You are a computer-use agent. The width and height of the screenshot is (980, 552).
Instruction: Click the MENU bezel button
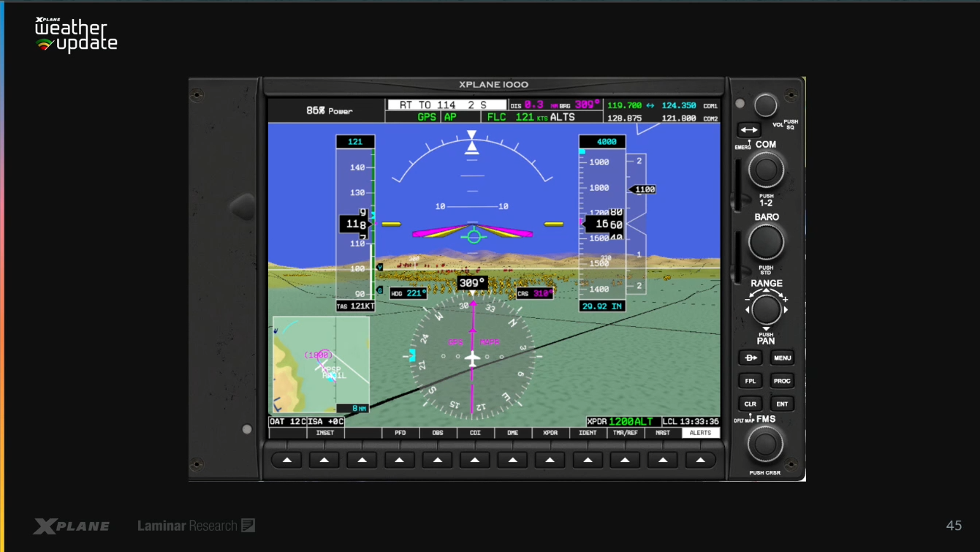coord(783,358)
